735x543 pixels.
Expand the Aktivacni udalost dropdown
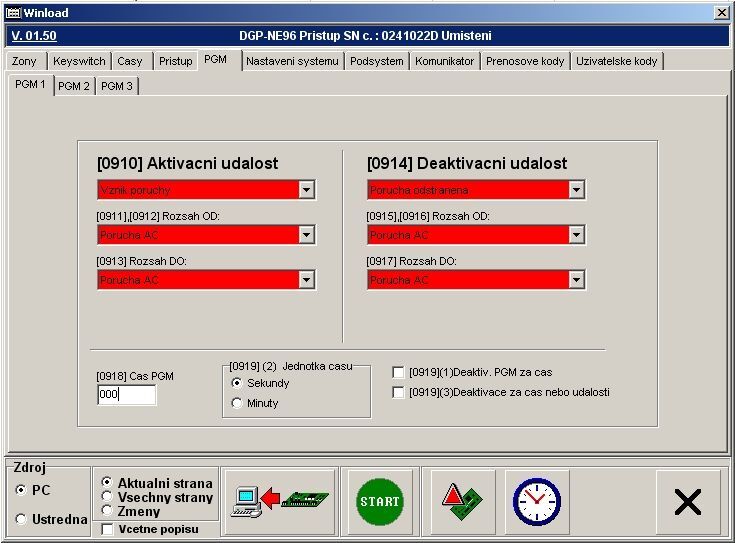point(306,190)
